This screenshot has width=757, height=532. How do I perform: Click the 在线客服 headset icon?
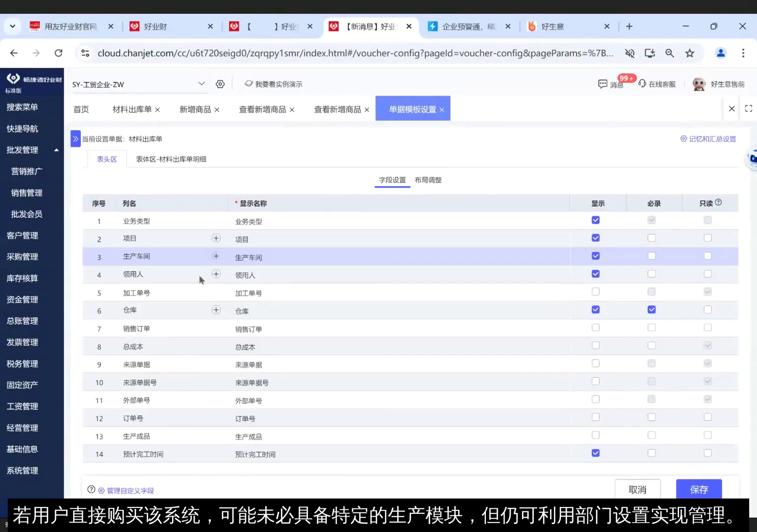pos(642,84)
